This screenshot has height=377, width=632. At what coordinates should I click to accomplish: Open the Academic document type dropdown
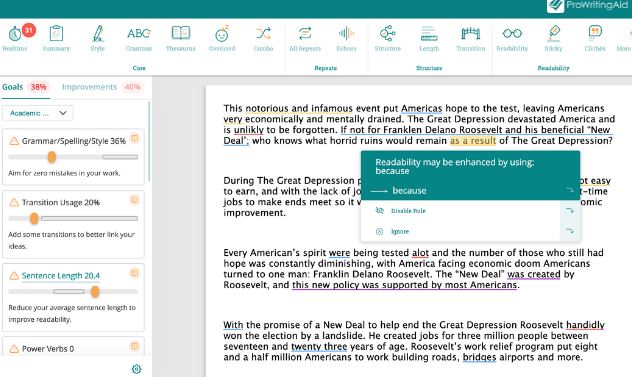pyautogui.click(x=37, y=113)
